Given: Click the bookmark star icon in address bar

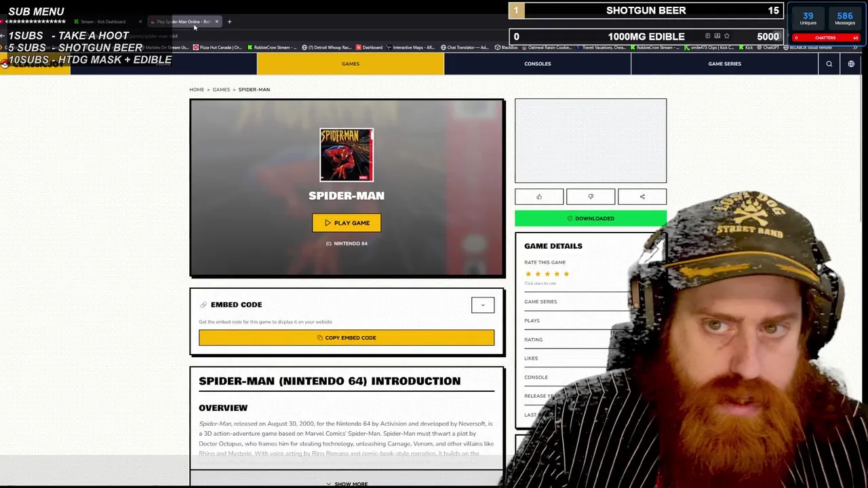Looking at the screenshot, I should (x=726, y=36).
